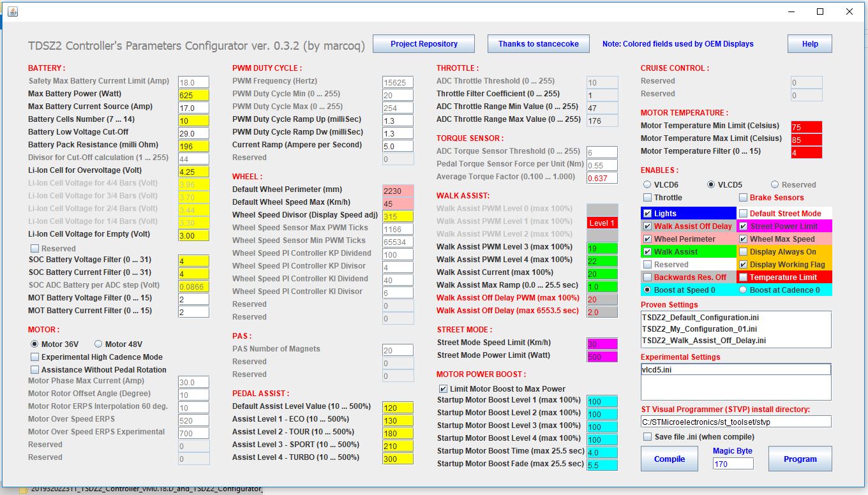The width and height of the screenshot is (868, 495).
Task: Click the Wheel Speed Divisor field
Action: (x=398, y=216)
